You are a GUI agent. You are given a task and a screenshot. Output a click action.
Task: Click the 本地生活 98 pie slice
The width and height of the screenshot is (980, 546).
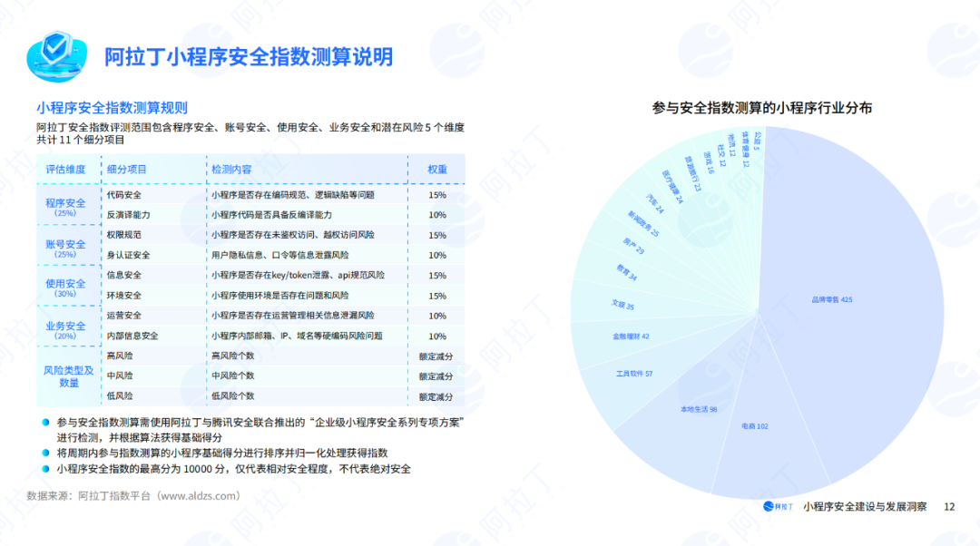pyautogui.click(x=699, y=409)
